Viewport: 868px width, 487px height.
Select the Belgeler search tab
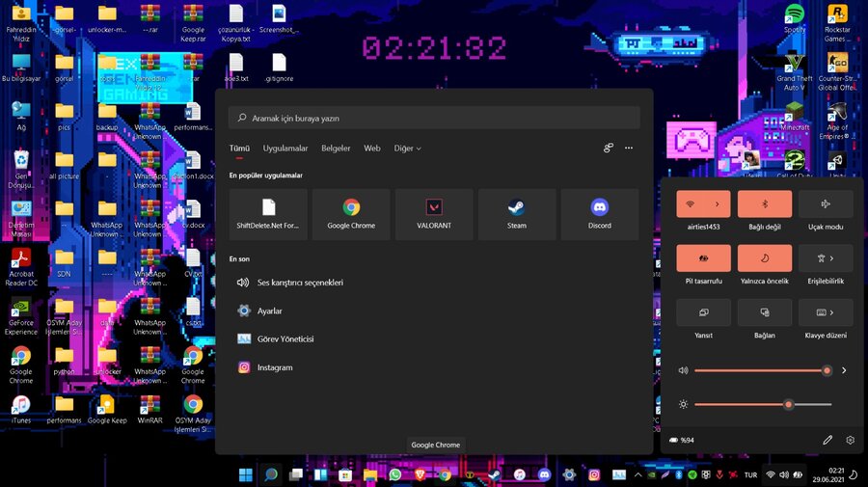click(336, 149)
